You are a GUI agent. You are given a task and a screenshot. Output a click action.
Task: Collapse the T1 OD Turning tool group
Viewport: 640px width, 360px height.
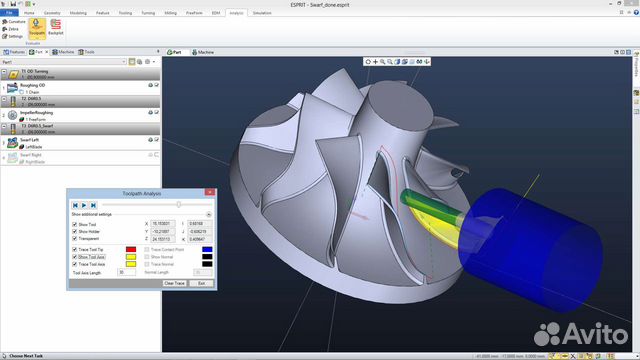(x=4, y=72)
